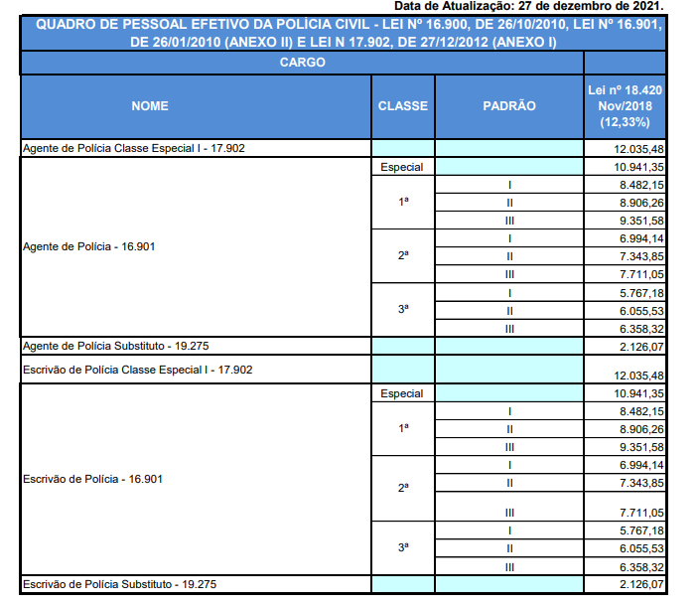Click 'Especial' class cell in Agente de Polícia block

402,167
